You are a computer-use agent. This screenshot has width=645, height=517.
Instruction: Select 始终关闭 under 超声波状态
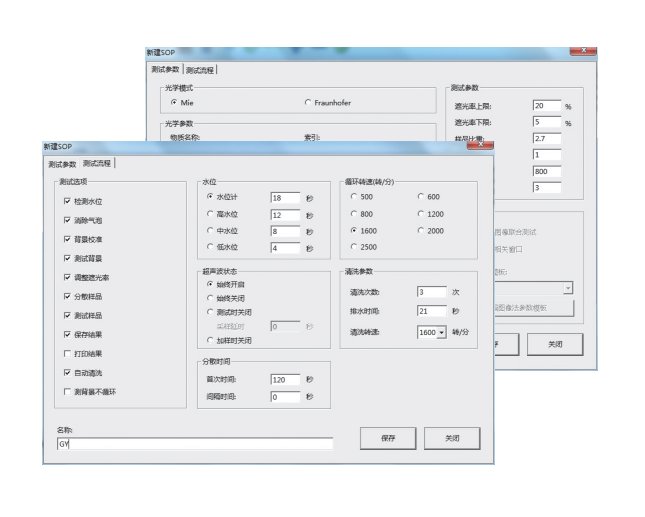coord(209,298)
